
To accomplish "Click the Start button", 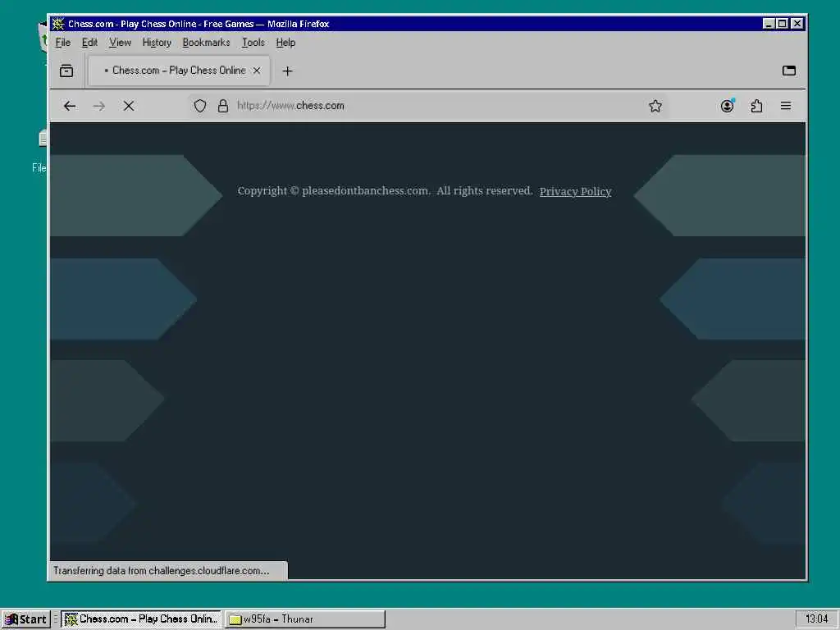I will 25,619.
